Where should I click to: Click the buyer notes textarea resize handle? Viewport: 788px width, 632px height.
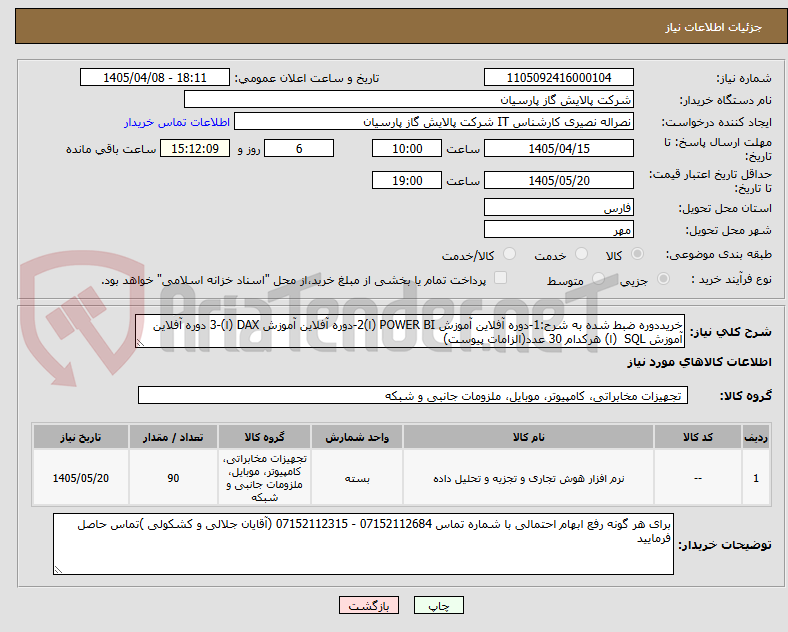pos(58,570)
